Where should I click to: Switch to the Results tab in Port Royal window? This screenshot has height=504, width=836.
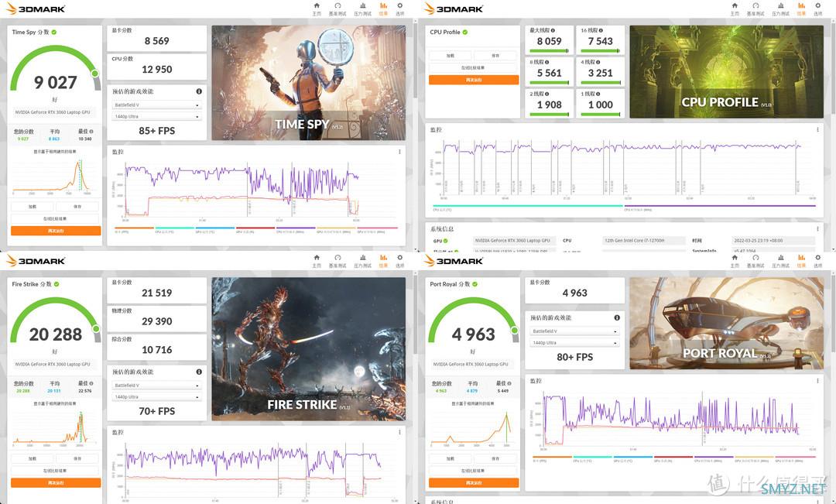point(801,261)
